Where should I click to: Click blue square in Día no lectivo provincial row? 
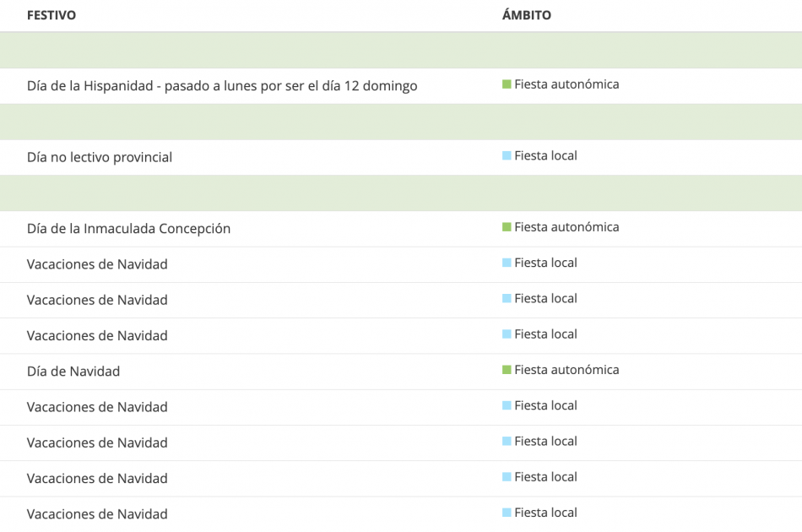pos(507,155)
